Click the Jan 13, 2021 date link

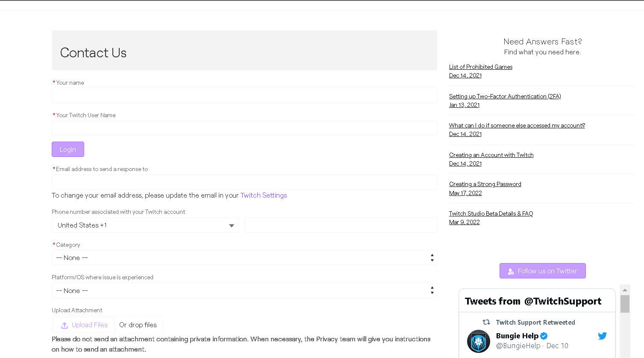point(465,105)
